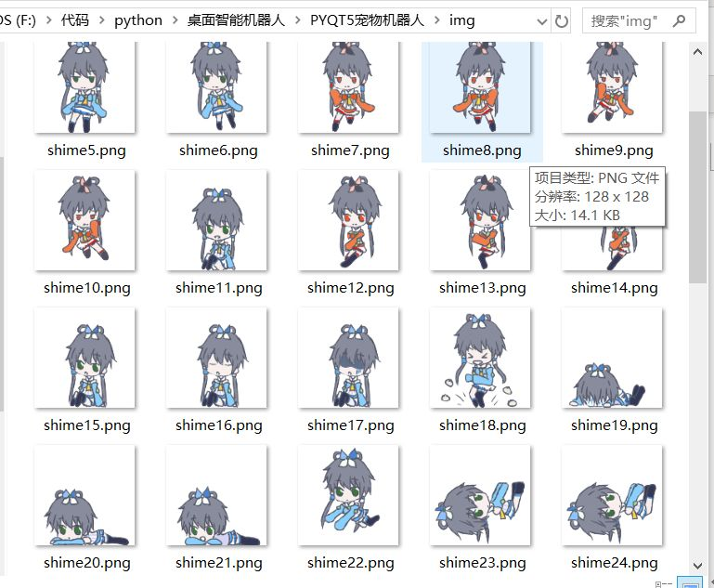Click the shime5.png file name

pos(86,150)
